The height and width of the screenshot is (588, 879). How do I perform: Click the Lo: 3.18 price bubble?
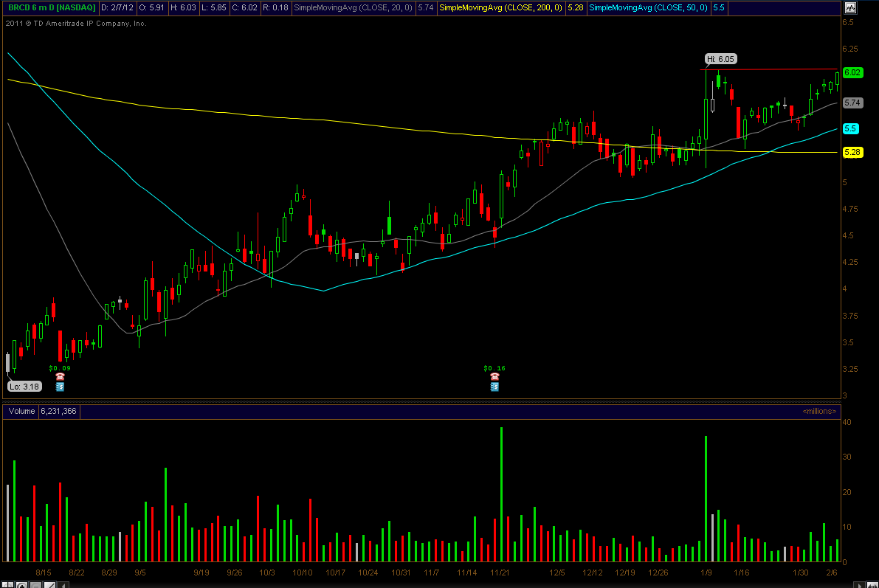(x=24, y=386)
